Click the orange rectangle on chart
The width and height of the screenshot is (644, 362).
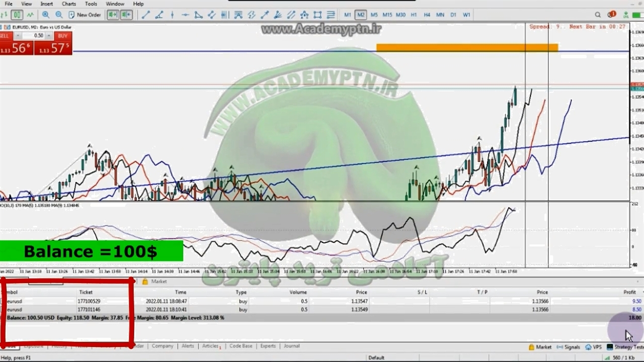click(x=466, y=48)
